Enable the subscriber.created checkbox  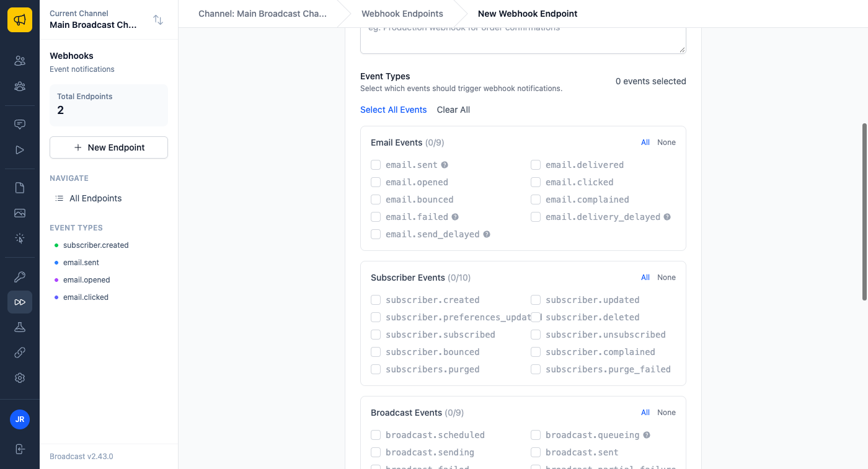pyautogui.click(x=376, y=300)
